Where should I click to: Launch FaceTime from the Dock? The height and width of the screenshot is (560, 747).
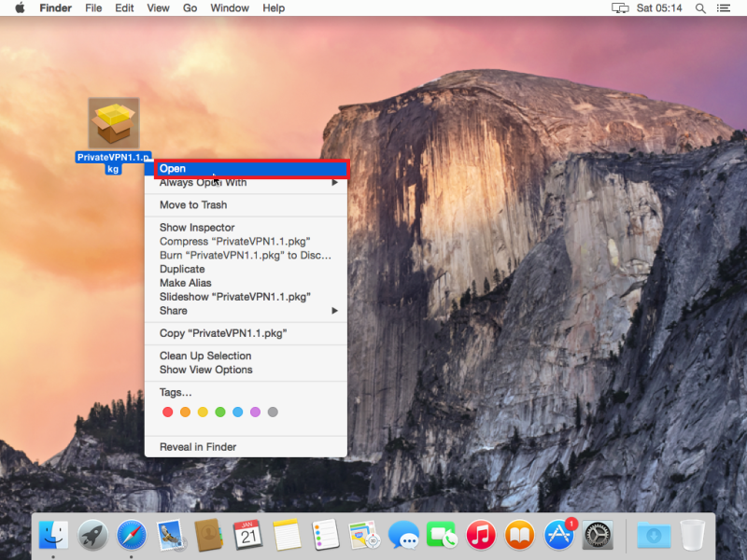pos(441,535)
